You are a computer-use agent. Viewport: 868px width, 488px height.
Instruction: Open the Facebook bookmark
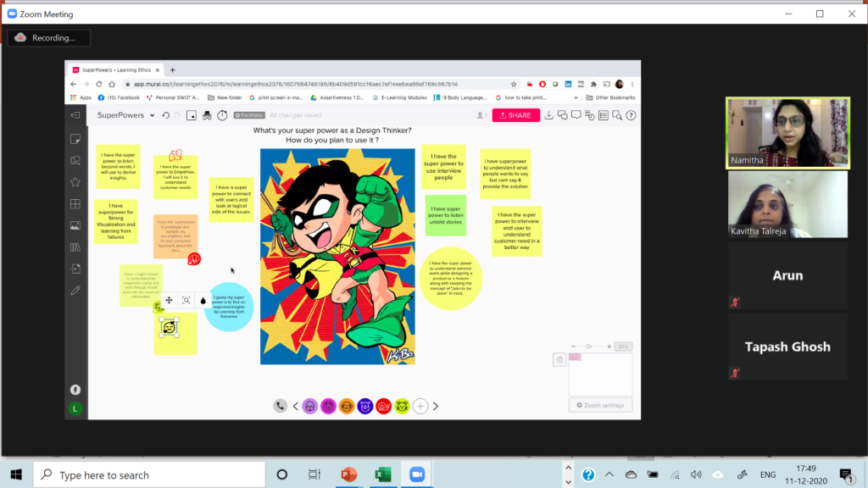119,97
